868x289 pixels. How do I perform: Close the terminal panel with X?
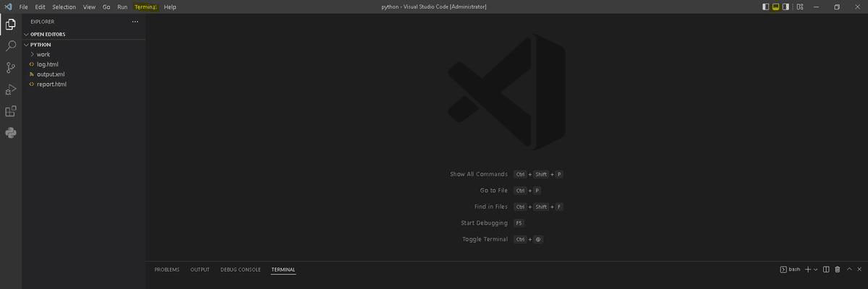[860, 269]
